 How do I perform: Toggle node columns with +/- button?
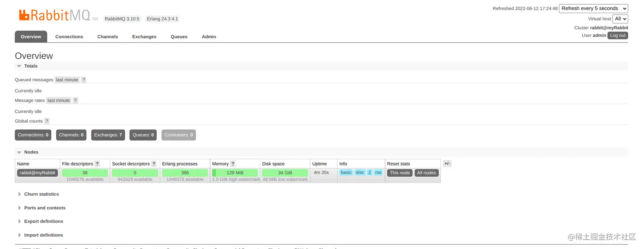point(447,163)
